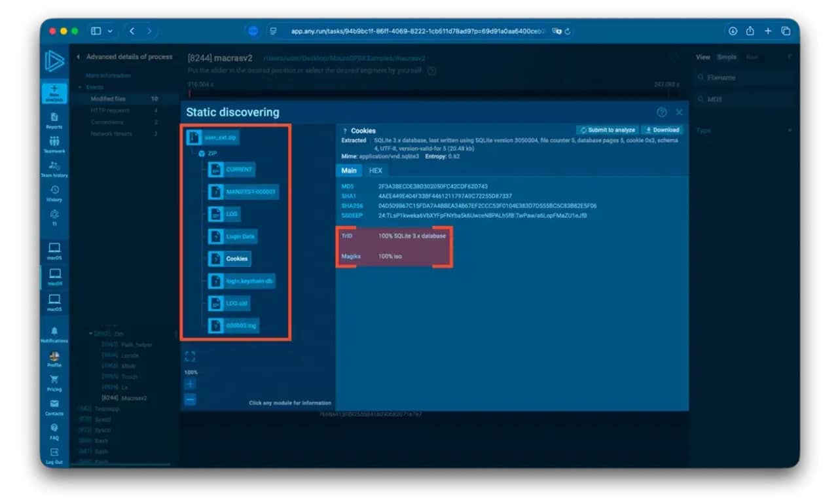This screenshot has height=504, width=838.
Task: Zoom in using the plus control
Action: (x=189, y=385)
